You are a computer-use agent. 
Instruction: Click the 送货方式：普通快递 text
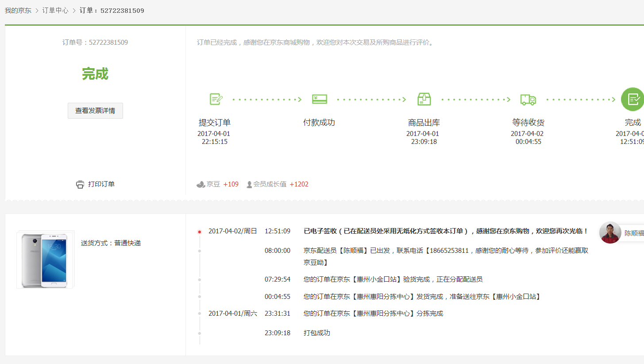pyautogui.click(x=111, y=243)
